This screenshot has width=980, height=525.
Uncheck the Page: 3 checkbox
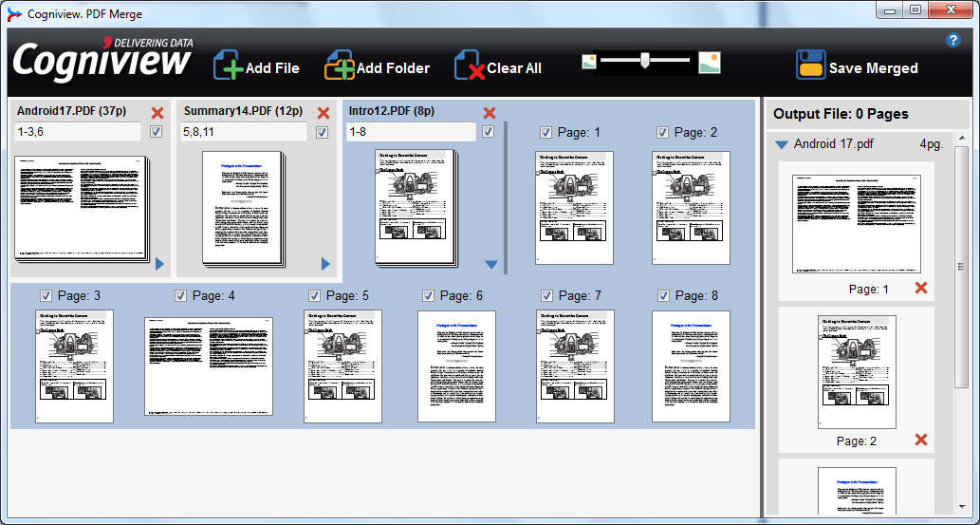46,295
